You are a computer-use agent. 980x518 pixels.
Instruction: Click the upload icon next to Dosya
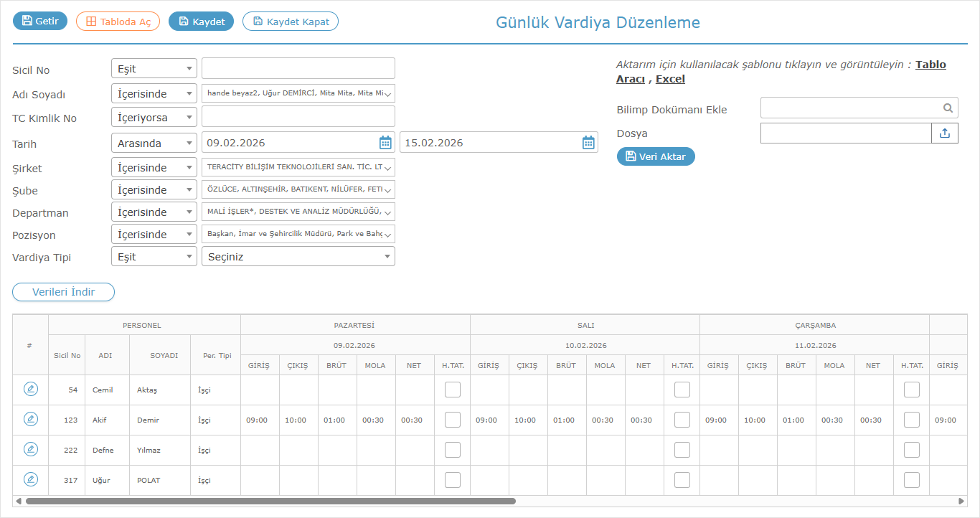944,133
